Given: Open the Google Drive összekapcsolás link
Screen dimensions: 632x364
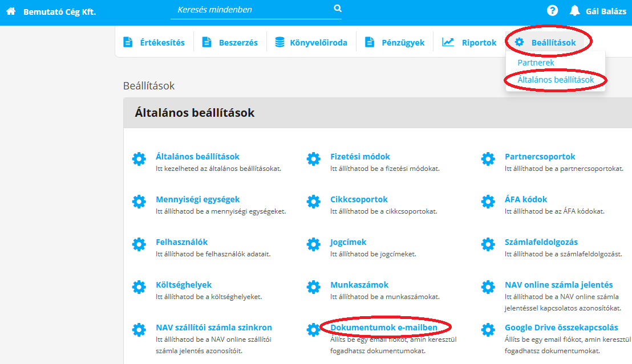Looking at the screenshot, I should click(561, 328).
